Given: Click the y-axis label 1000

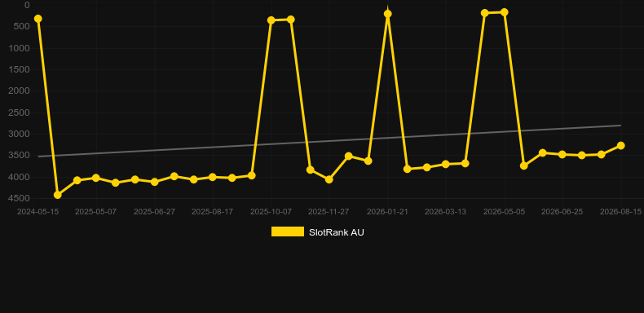Looking at the screenshot, I should click(x=20, y=48).
